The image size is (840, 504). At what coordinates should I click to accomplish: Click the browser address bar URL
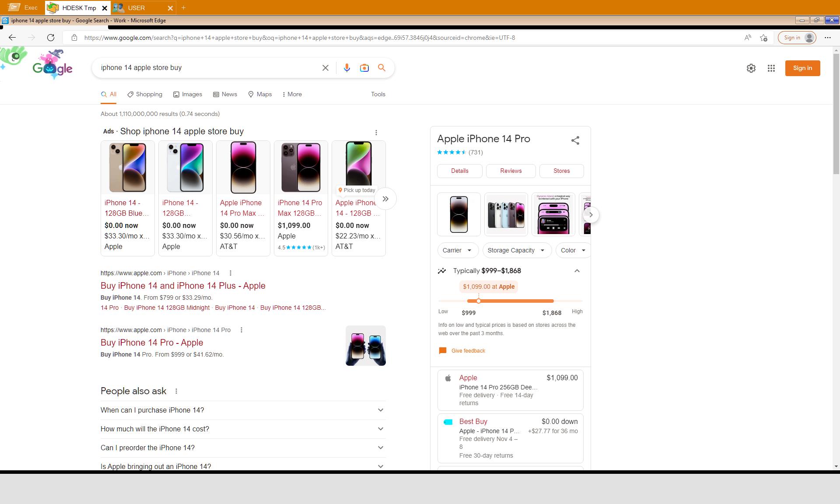tap(299, 38)
